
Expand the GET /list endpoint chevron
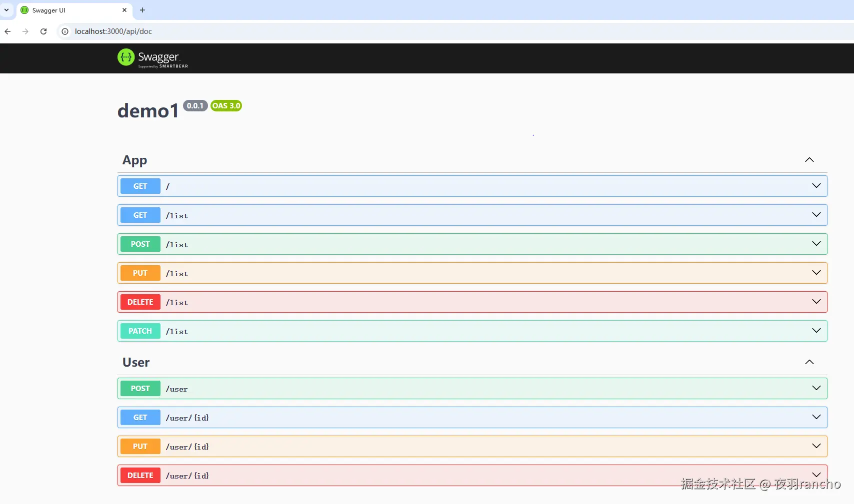click(816, 215)
